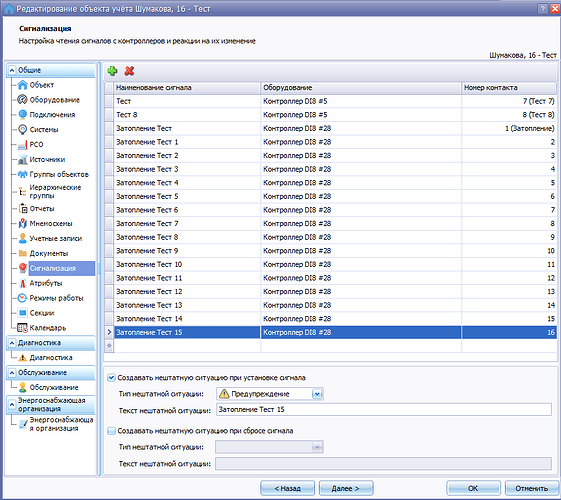The width and height of the screenshot is (561, 500).
Task: Select the Атрибуты tree item
Action: tap(46, 283)
